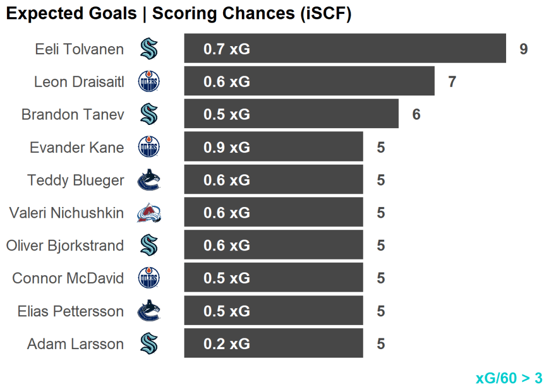549x392 pixels.
Task: Click the Kraken logo beside Adam Larsson
Action: pos(149,344)
